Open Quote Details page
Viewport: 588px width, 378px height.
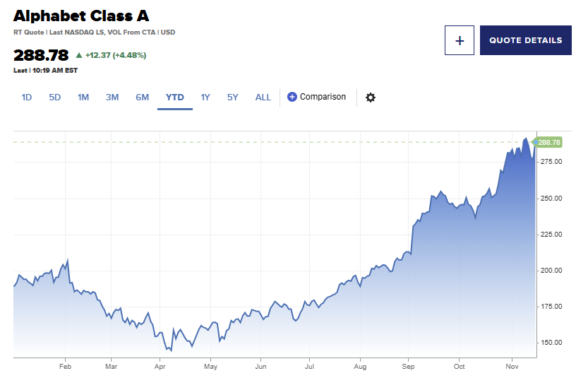[x=526, y=40]
